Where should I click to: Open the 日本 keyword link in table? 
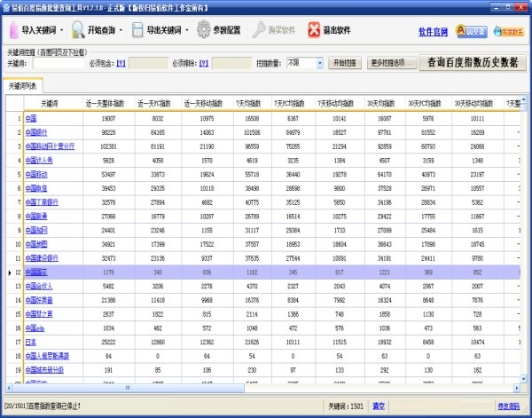pos(30,342)
